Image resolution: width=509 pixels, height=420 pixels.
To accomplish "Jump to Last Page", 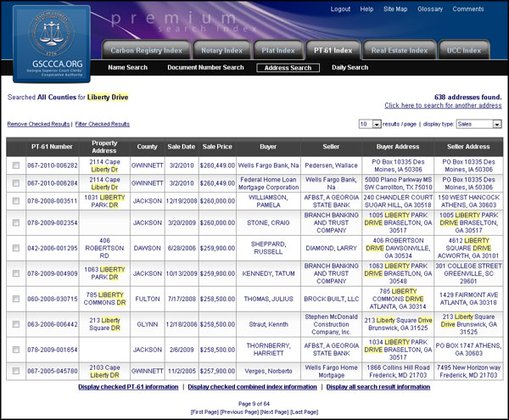I will (305, 412).
